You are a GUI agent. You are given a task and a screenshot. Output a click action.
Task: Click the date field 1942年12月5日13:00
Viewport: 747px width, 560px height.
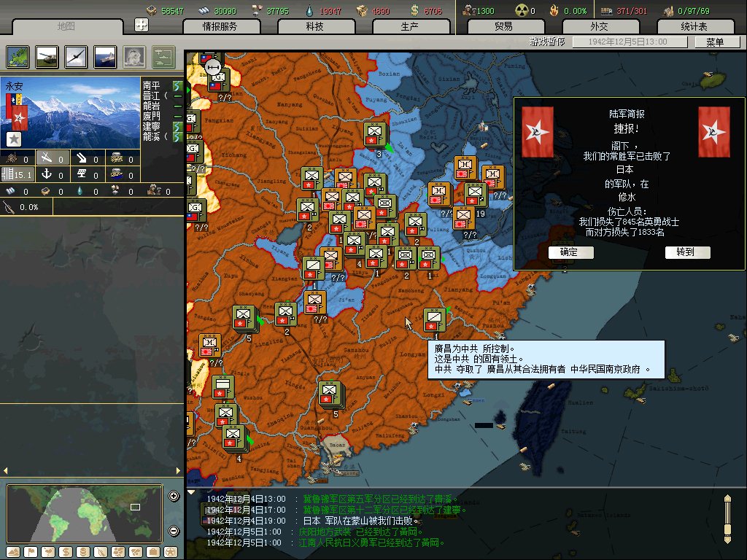630,42
